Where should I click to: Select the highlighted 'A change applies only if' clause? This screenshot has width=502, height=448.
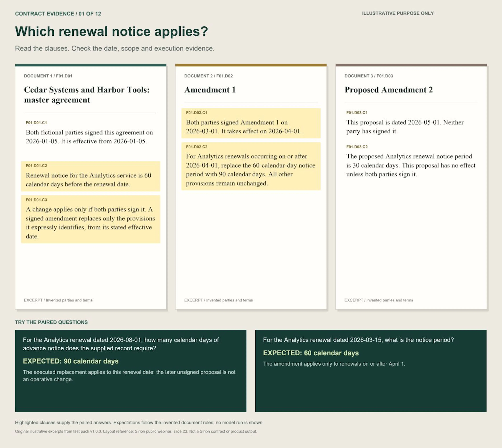click(x=90, y=219)
